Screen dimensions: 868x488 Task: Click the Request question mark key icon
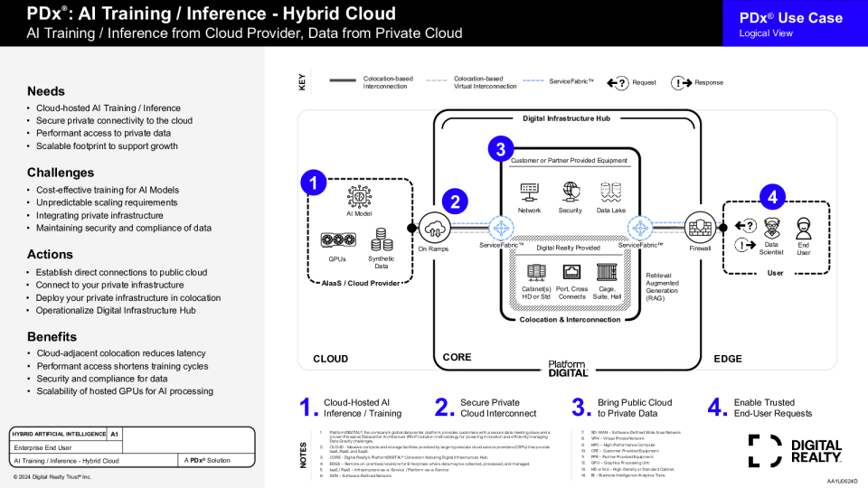(617, 82)
